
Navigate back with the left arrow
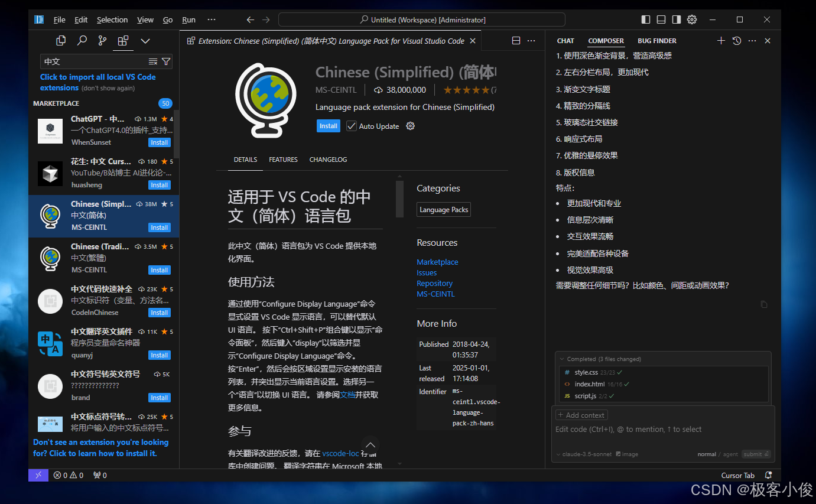pyautogui.click(x=251, y=19)
